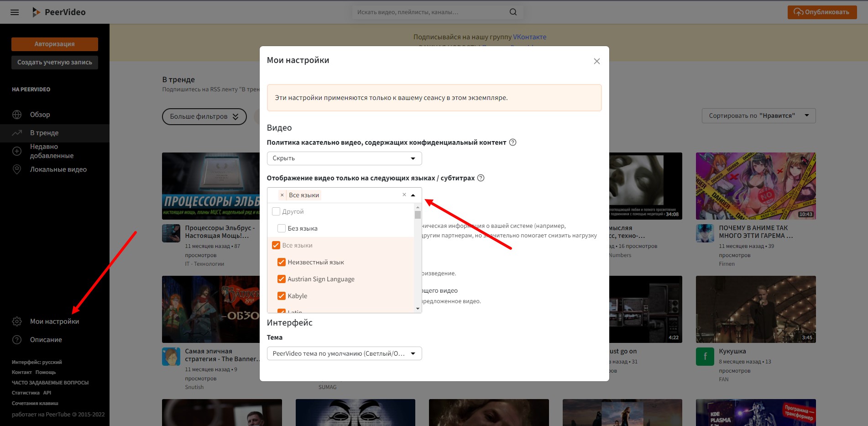Click the PeerVideo logo icon

(36, 12)
